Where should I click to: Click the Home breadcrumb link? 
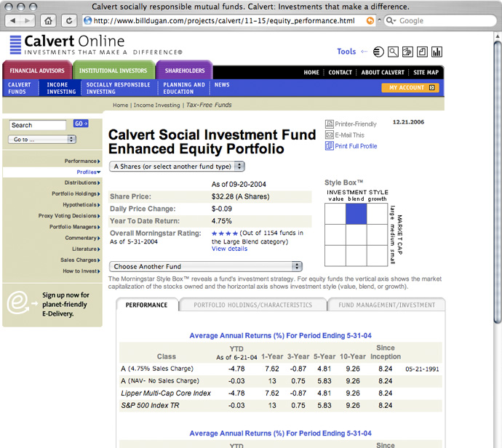(120, 105)
